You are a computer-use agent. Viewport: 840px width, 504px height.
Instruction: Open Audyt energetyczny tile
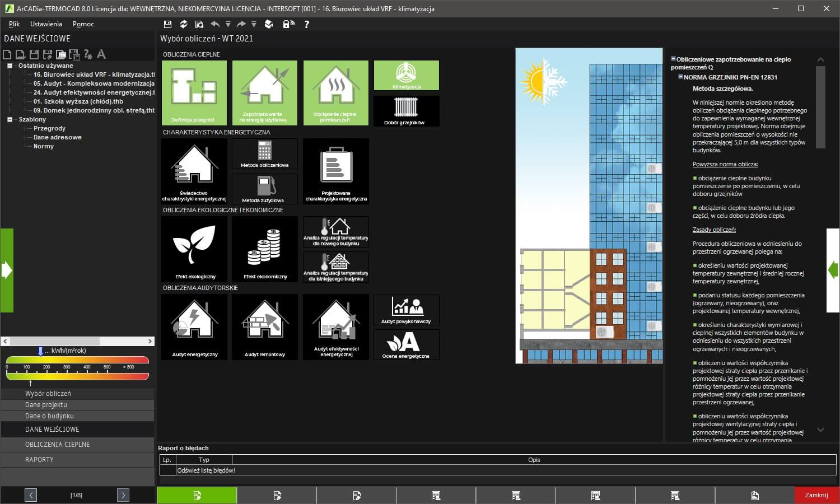point(194,326)
